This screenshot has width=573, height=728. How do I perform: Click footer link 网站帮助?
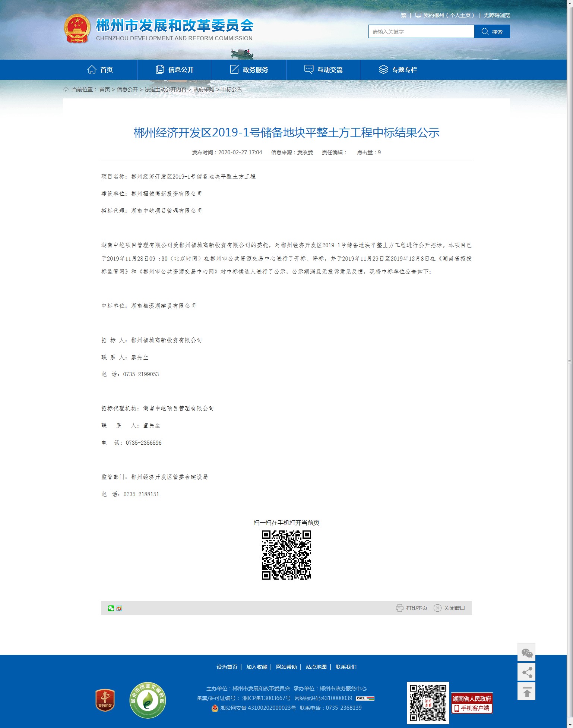point(286,667)
